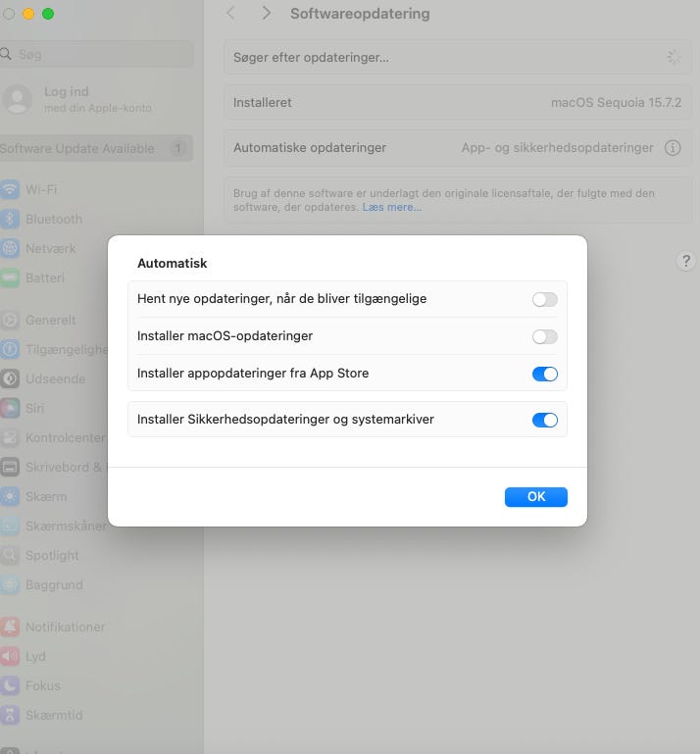
Task: Click the user avatar icon
Action: tap(18, 100)
